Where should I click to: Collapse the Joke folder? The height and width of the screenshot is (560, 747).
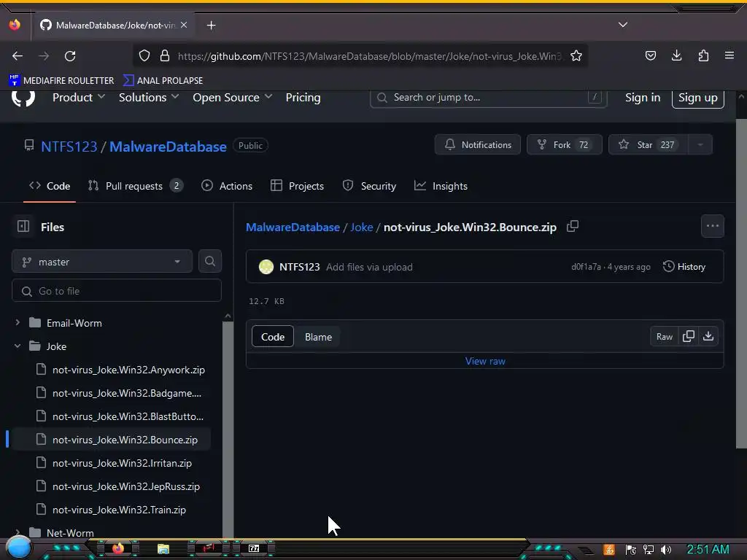click(x=18, y=346)
